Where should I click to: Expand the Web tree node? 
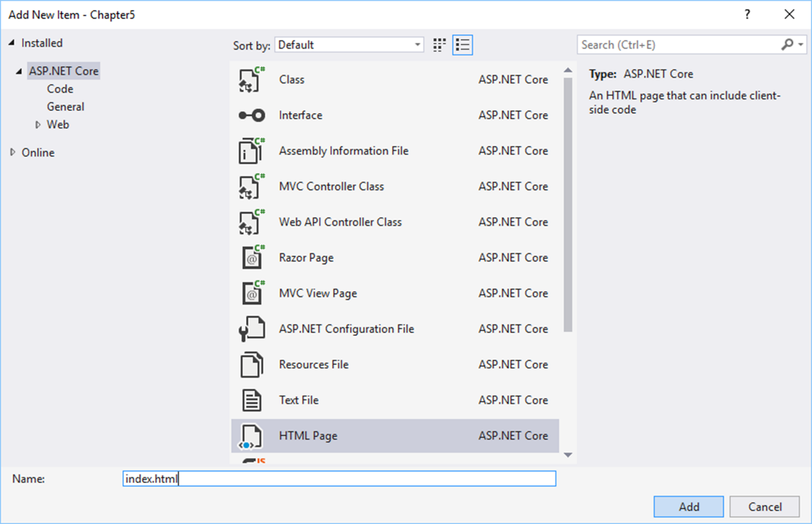pos(38,124)
